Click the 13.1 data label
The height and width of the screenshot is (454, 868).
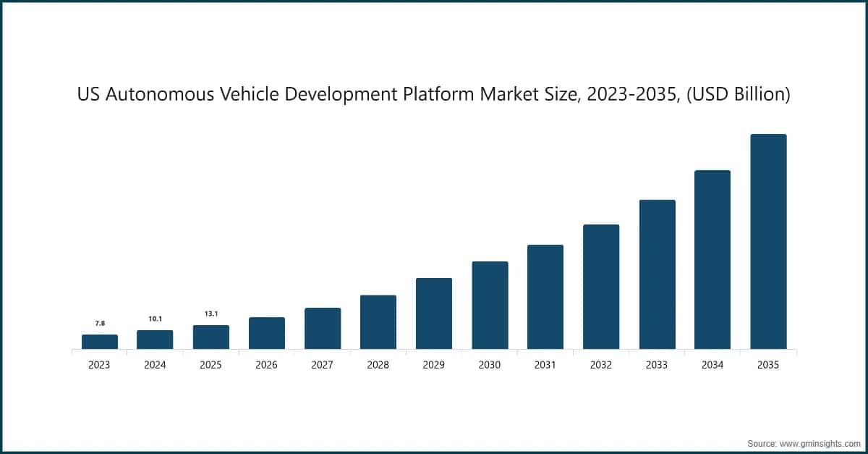pyautogui.click(x=210, y=313)
